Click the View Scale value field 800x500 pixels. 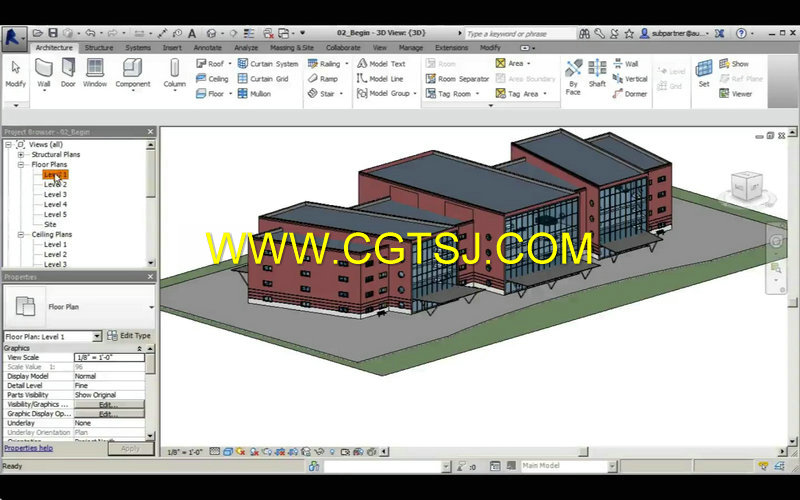click(109, 358)
